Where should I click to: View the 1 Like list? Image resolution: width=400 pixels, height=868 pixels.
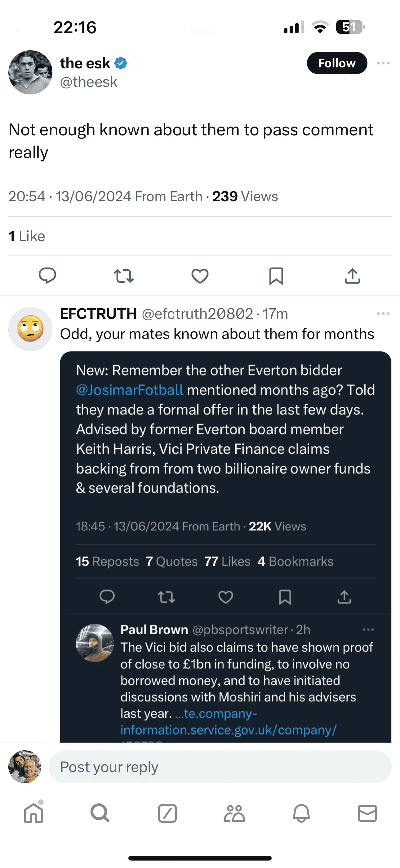pos(27,236)
